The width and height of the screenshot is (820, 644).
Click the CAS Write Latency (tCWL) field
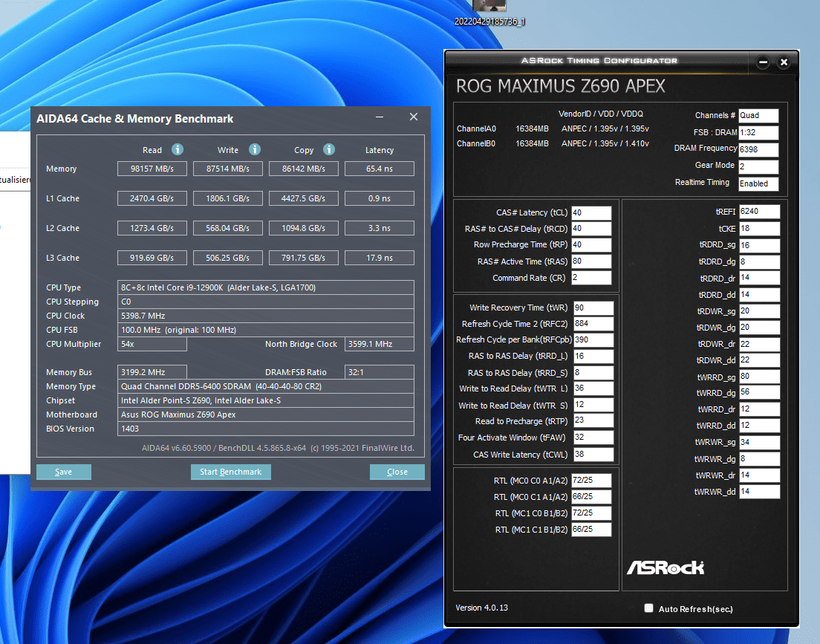point(593,454)
